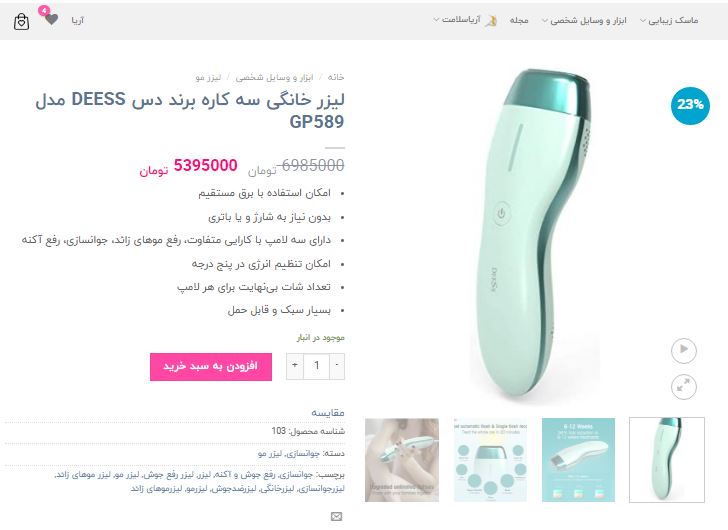Select the 6-12 Weeks product thumbnail
Viewport: 728px width, 530px height.
578,460
